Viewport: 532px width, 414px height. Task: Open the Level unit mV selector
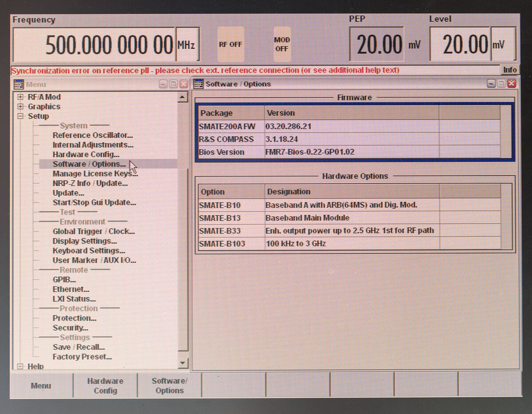tap(503, 44)
